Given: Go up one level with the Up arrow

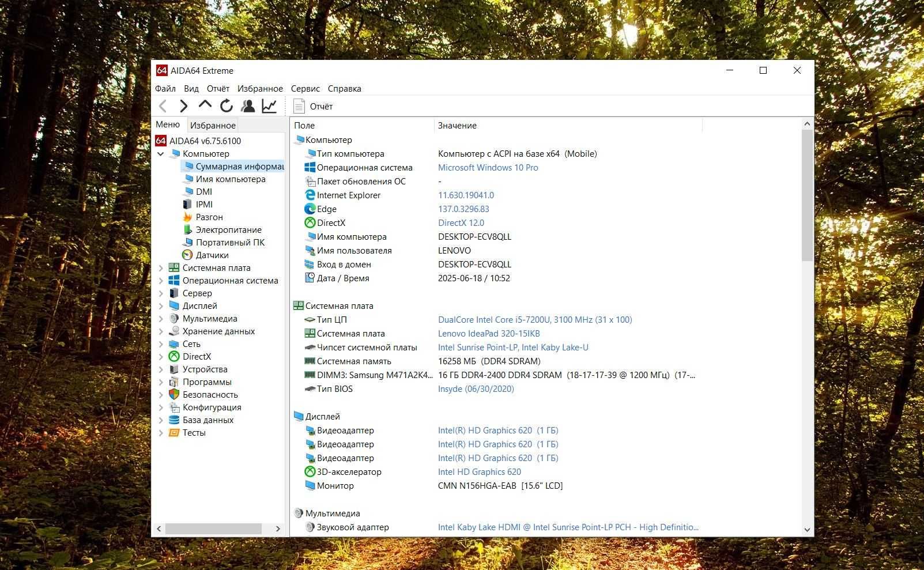Looking at the screenshot, I should pos(205,105).
